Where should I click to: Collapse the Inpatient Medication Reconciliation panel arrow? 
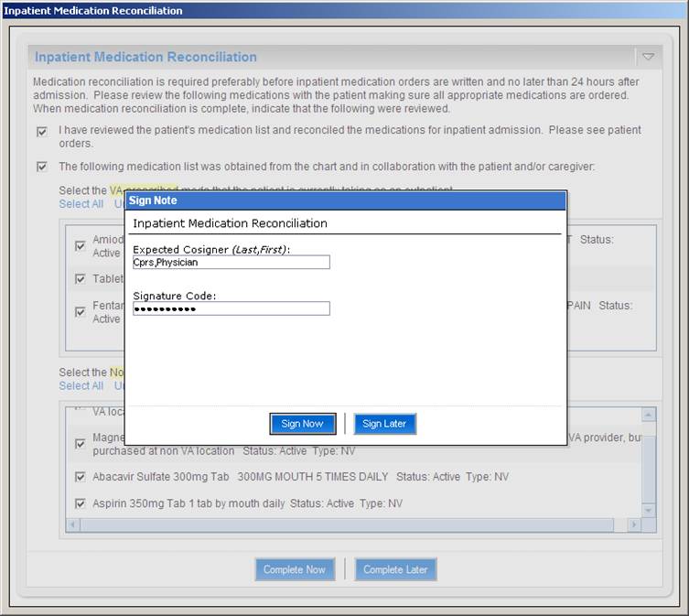point(648,57)
